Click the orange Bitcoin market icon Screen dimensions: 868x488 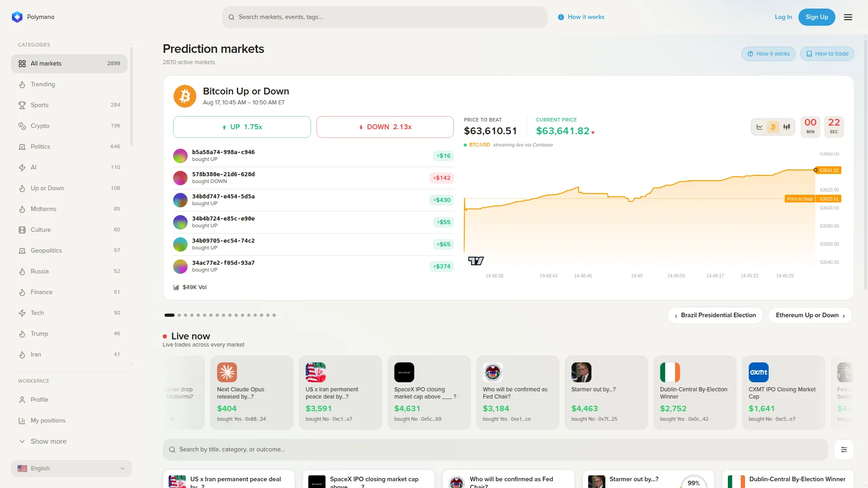pos(185,96)
